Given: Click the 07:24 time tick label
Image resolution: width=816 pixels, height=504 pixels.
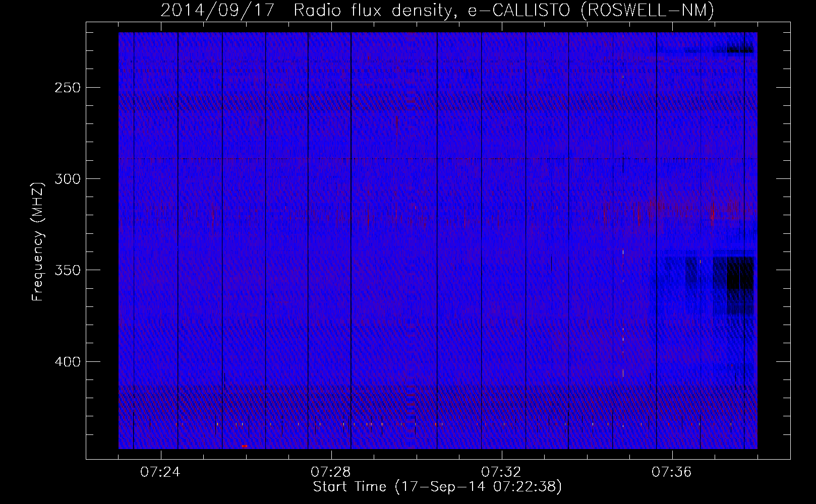Looking at the screenshot, I should point(161,472).
